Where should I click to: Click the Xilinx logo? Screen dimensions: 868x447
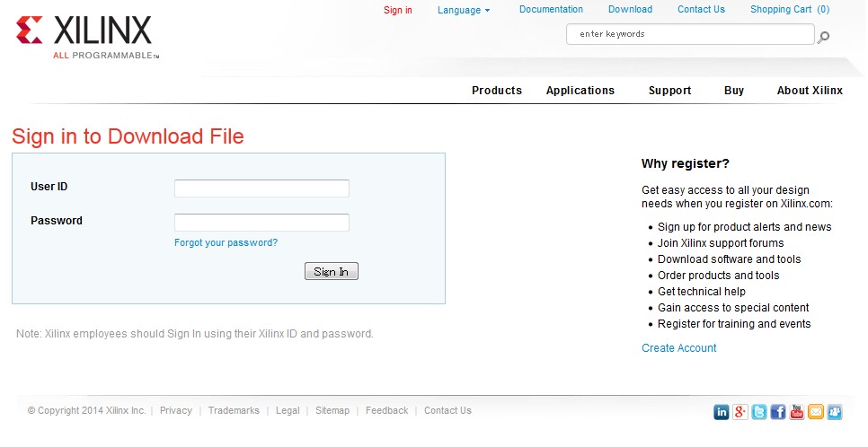click(x=84, y=34)
